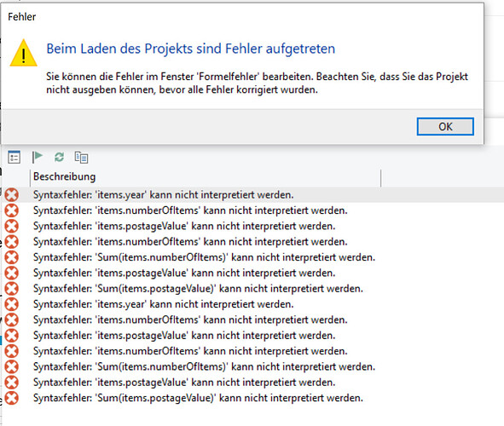Select first 'Sum(items.postageValue)' error row
This screenshot has height=426, width=504.
(x=253, y=289)
